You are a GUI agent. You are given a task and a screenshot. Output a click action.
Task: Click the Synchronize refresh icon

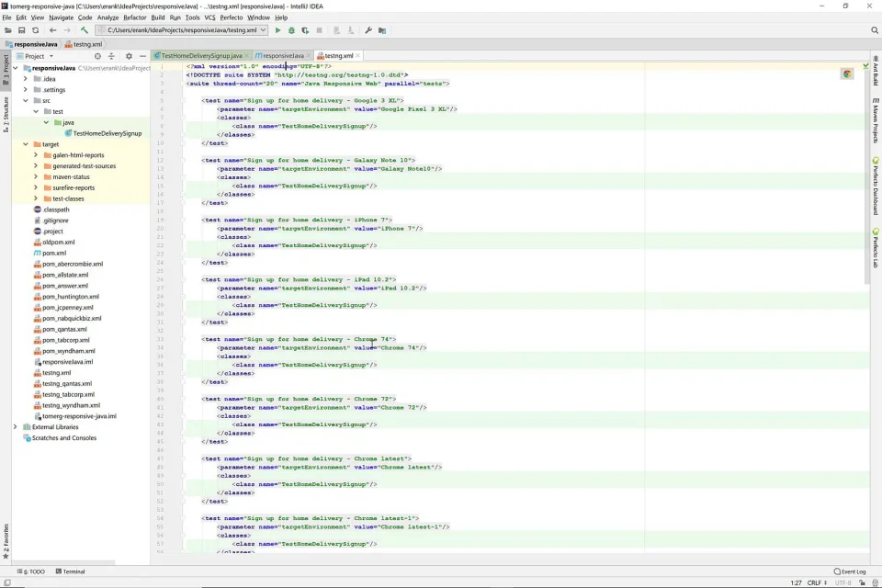point(35,30)
